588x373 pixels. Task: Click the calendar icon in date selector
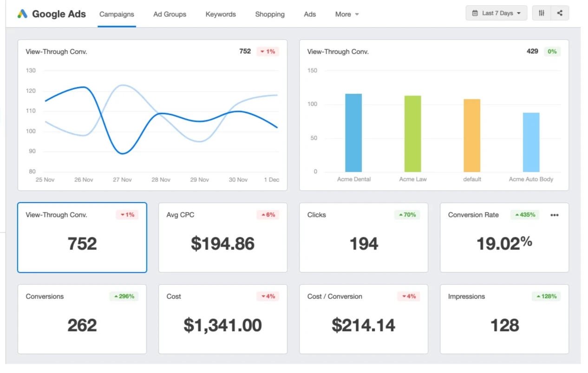tap(475, 13)
